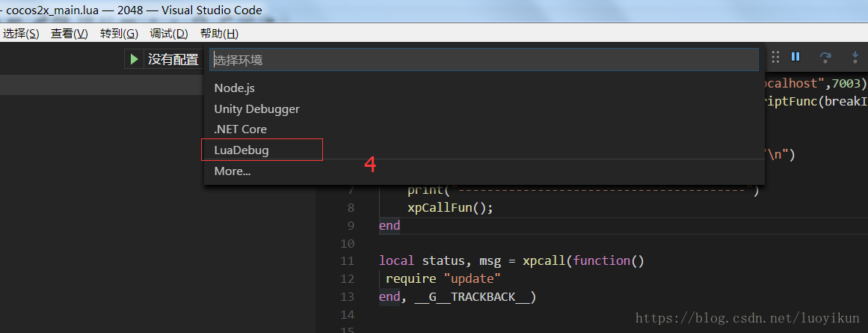Select Node.js environment
This screenshot has width=868, height=333.
(x=484, y=88)
